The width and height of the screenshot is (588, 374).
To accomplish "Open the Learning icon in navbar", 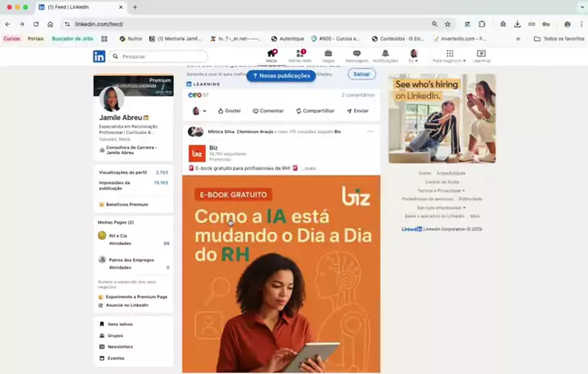I will [x=481, y=56].
